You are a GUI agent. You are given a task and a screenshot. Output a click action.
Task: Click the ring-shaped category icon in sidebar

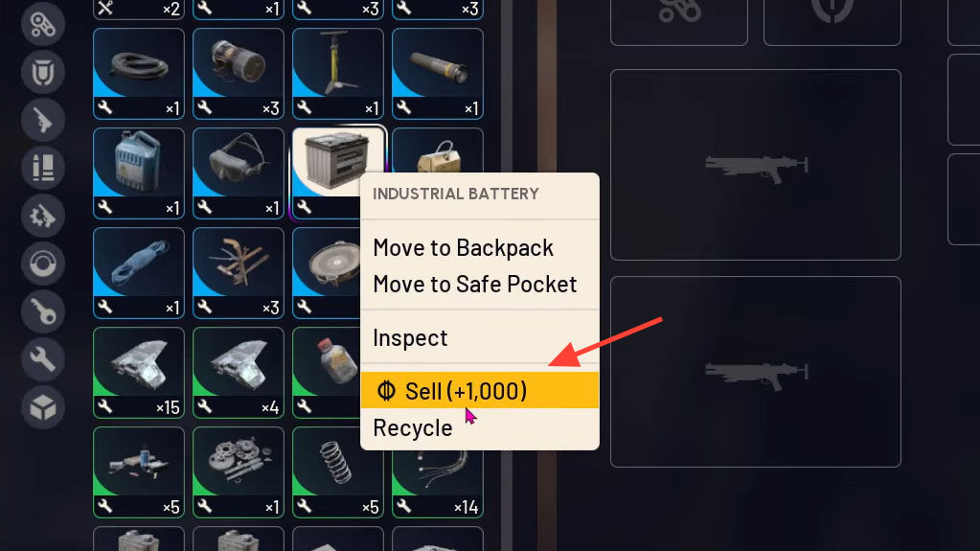point(42,264)
